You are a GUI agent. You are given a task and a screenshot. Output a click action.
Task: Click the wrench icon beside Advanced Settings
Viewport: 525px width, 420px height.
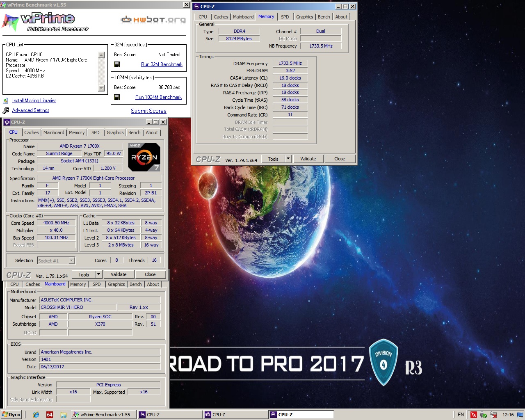pos(6,110)
